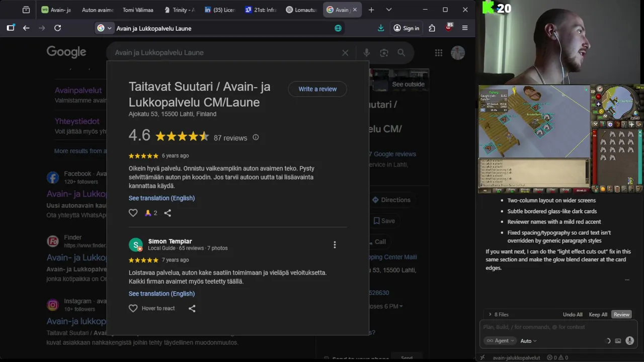Expand the Closes 6 PM hours dropdown

click(401, 306)
